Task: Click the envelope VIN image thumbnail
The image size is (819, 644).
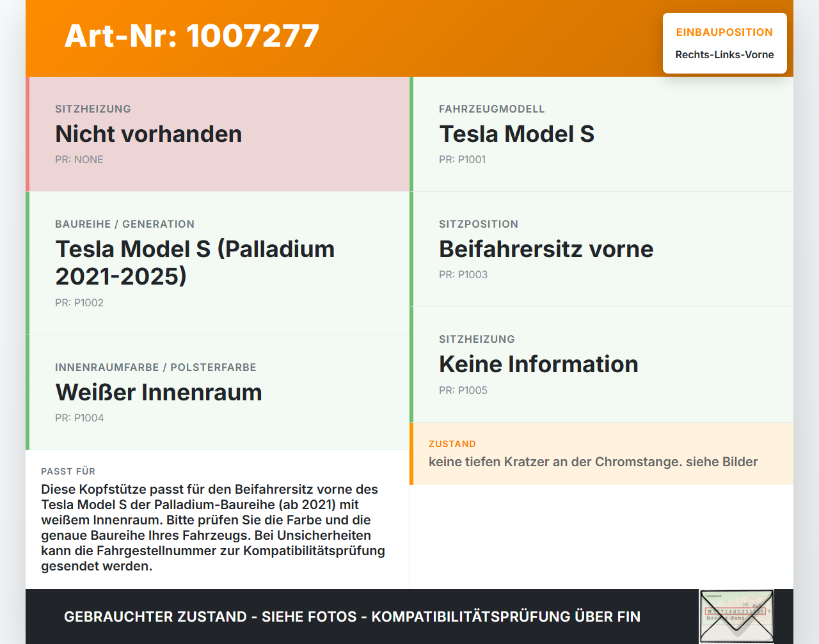Action: [x=736, y=616]
